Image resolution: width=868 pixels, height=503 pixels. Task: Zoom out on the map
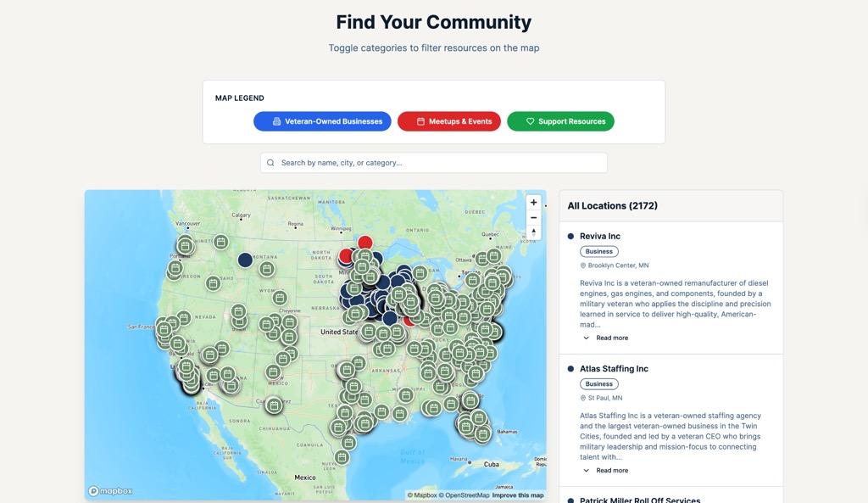pos(534,218)
